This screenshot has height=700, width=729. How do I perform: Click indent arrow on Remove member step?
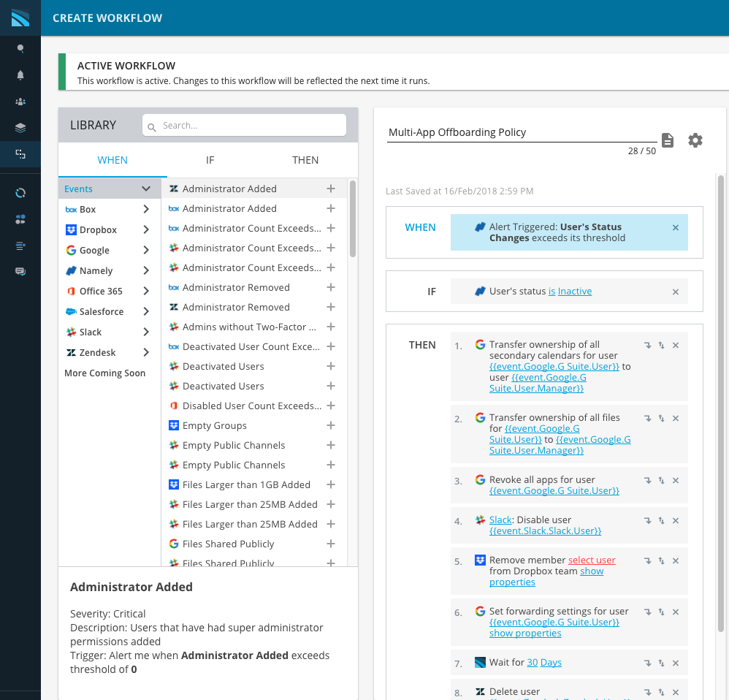click(x=648, y=561)
